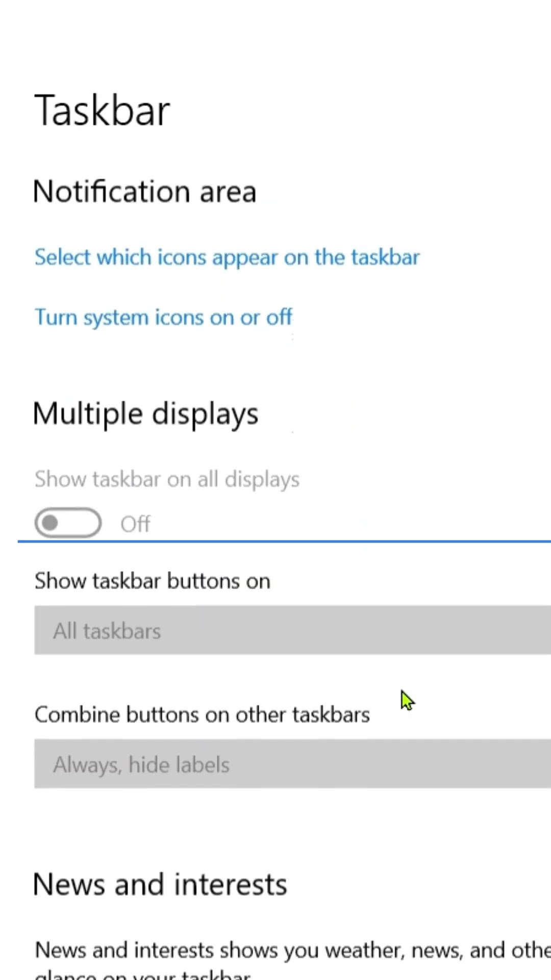The image size is (551, 980).
Task: Click the 'Notification area' section heading
Action: (144, 192)
